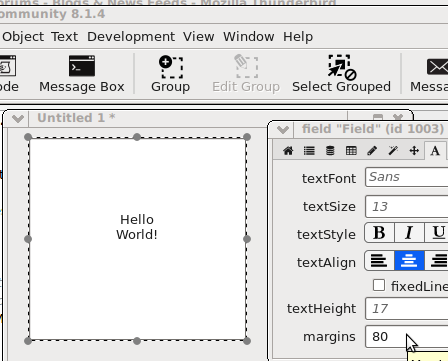Open inspector Position move-arrows tab
Screen dimensions: 448x361
point(414,151)
